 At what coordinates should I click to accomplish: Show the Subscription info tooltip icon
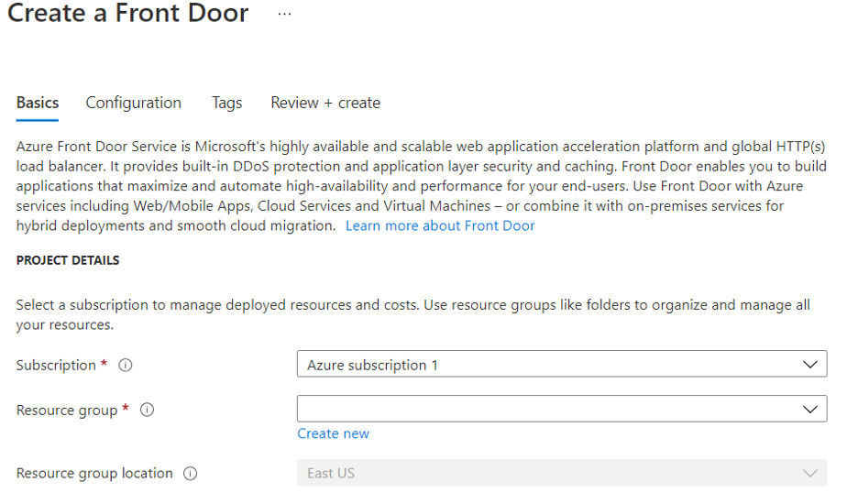click(x=126, y=365)
